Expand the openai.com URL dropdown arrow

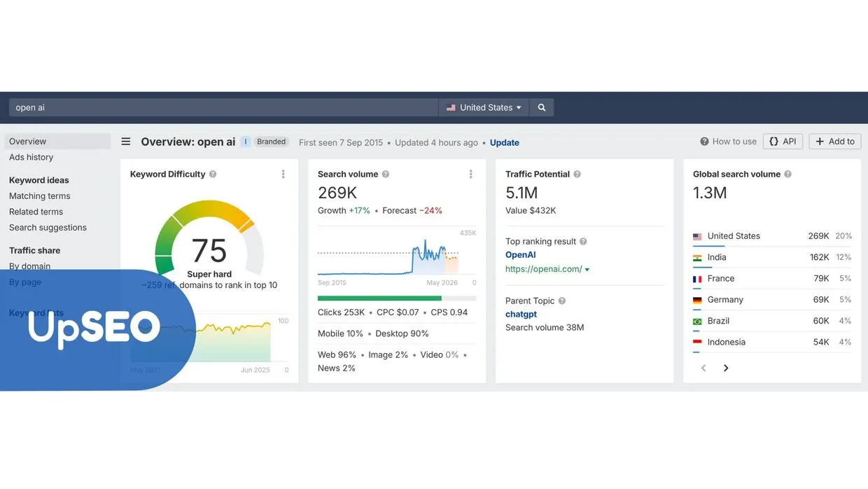tap(587, 268)
